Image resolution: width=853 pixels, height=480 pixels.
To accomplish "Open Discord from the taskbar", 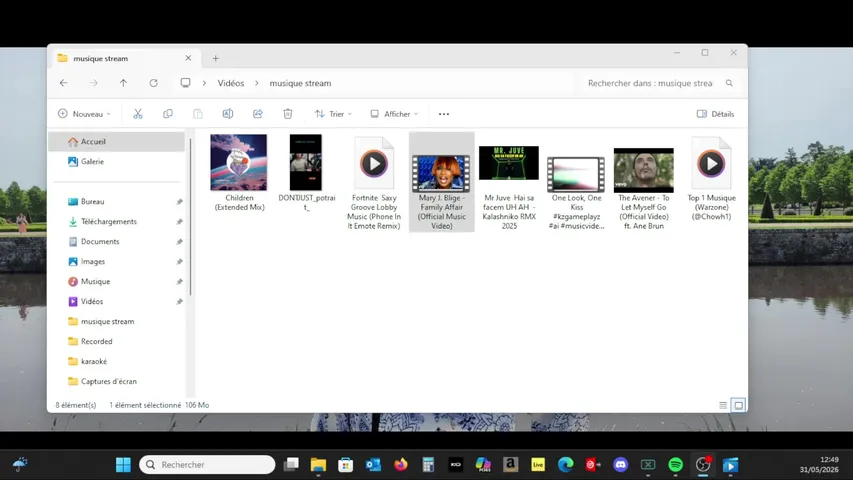I will click(x=621, y=465).
